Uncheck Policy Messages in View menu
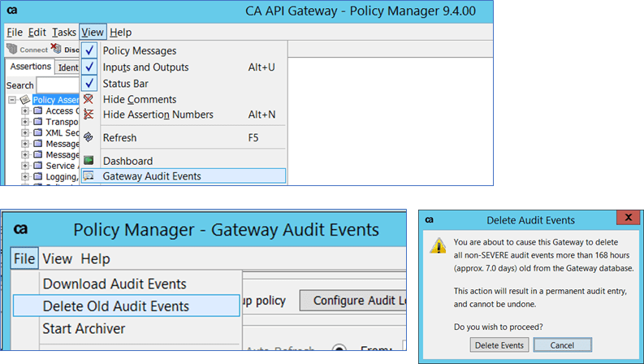644x364 pixels. (89, 51)
